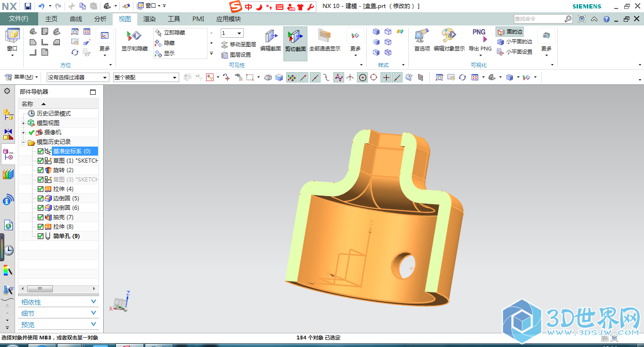Viewport: 644px width, 347px height.
Task: Click the Undo arrow icon
Action: tap(41, 6)
